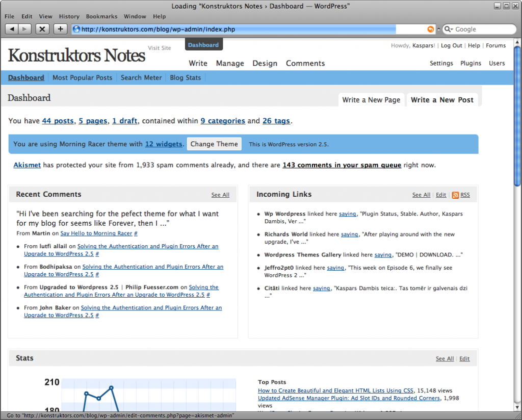Open the 143 comments in spam queue link
522x420 pixels.
(x=342, y=165)
